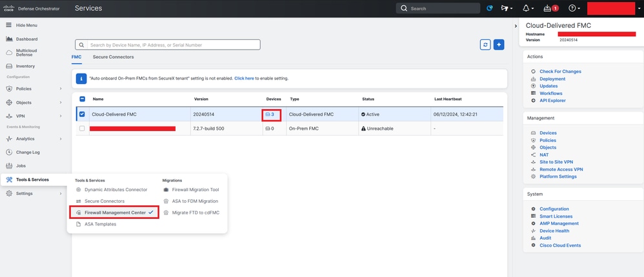Open Secure Connectors in Tools flyout
The height and width of the screenshot is (277, 644).
pos(105,201)
